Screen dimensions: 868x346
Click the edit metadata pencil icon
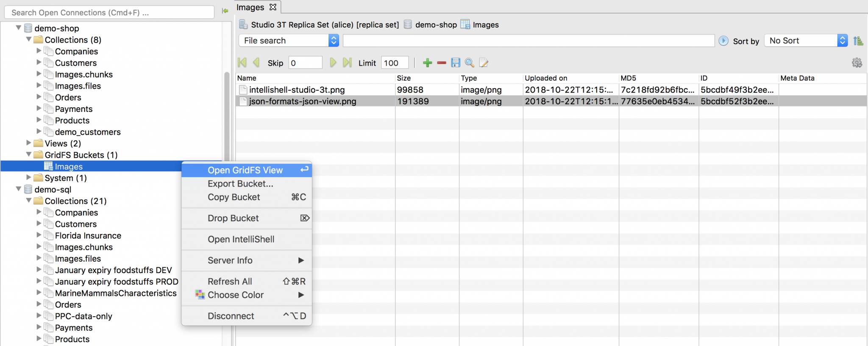tap(484, 63)
